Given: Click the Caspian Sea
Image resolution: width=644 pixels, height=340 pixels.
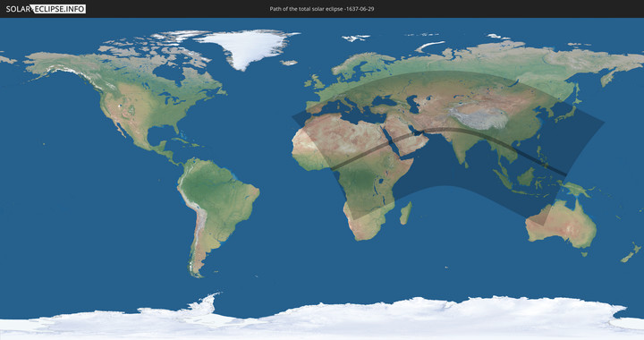Looking at the screenshot, I should 414,104.
